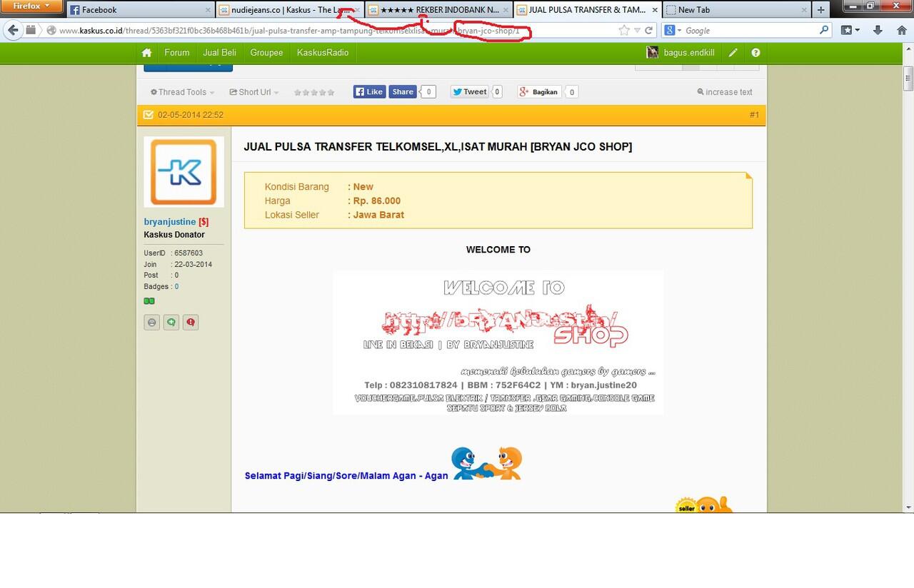Click the yellow post checkbox icon
Screen dimensions: 914x588
pyautogui.click(x=148, y=115)
